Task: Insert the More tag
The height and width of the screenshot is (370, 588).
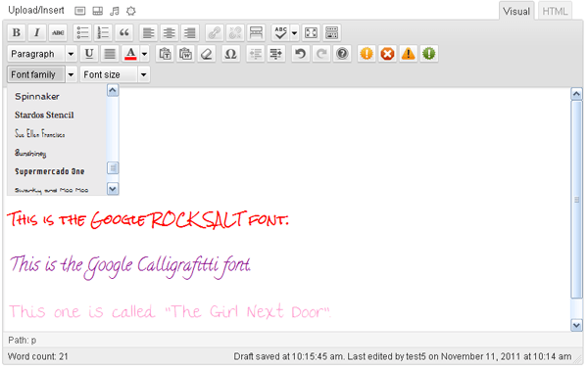Action: point(256,33)
